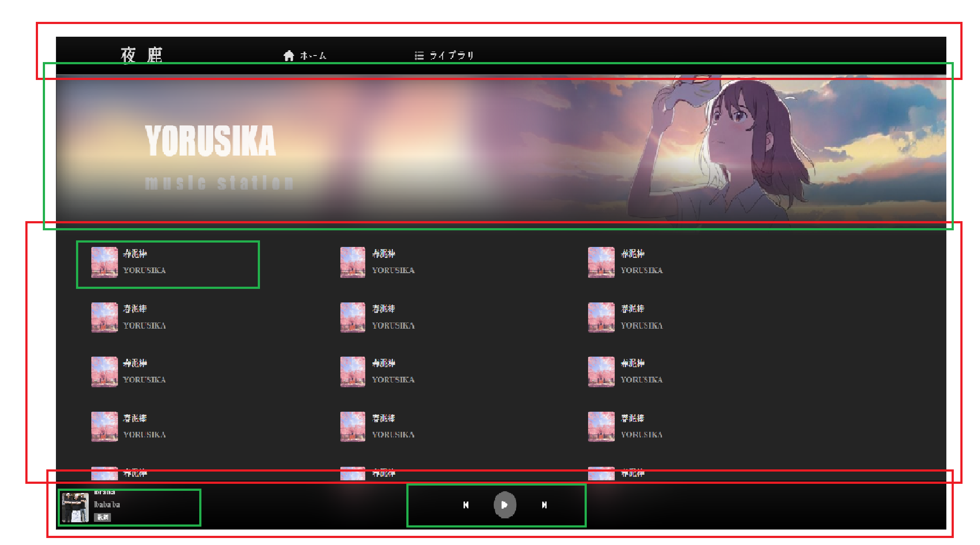
Task: Click the house icon beside ホーム
Action: point(288,56)
